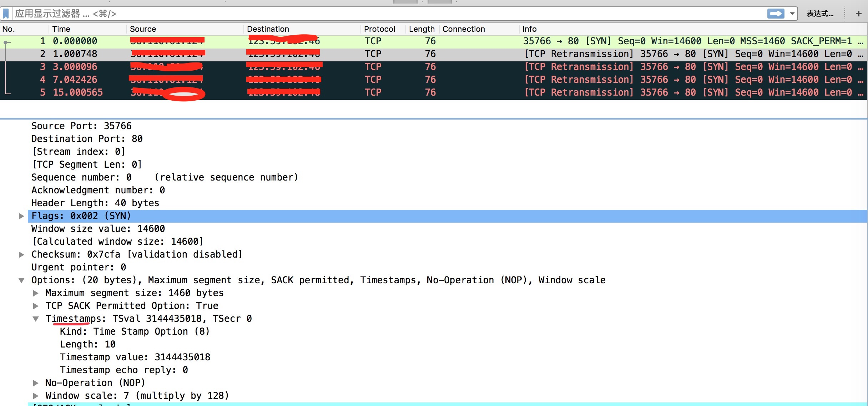Expand the Flags: 0x002 (SYN) node

click(x=21, y=216)
